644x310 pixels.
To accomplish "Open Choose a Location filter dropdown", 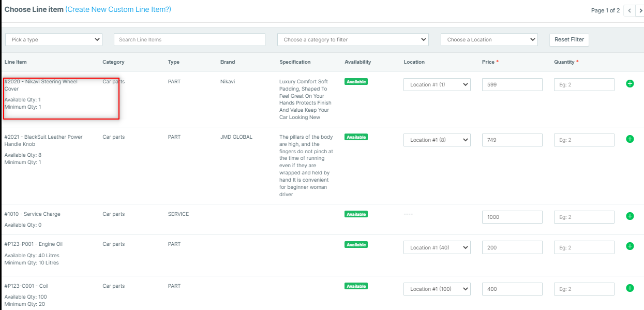I will (x=489, y=39).
